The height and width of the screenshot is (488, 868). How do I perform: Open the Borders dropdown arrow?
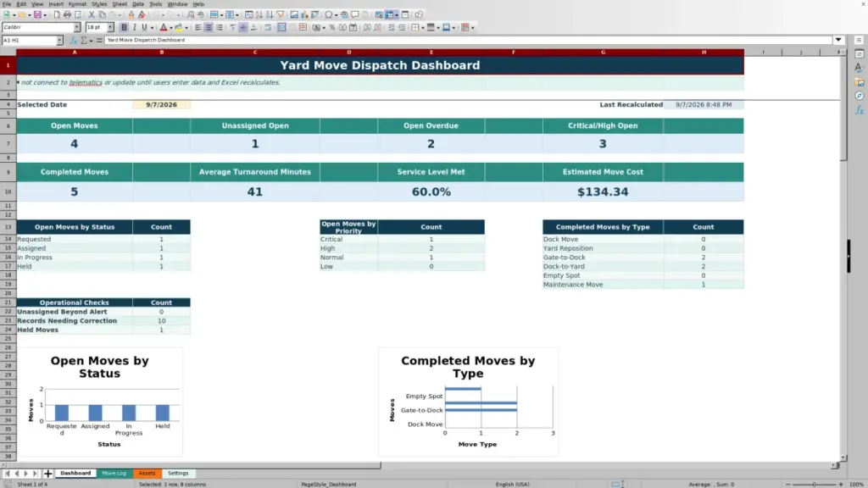point(423,28)
